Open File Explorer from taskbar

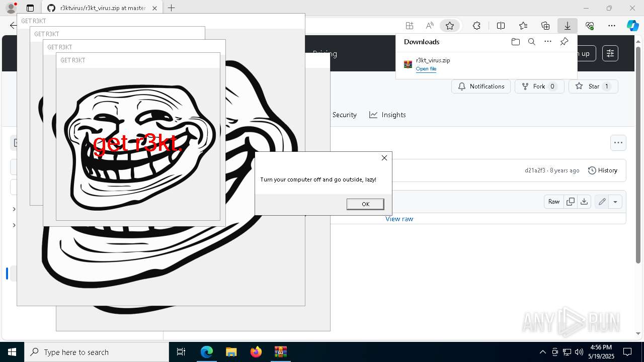pyautogui.click(x=231, y=352)
